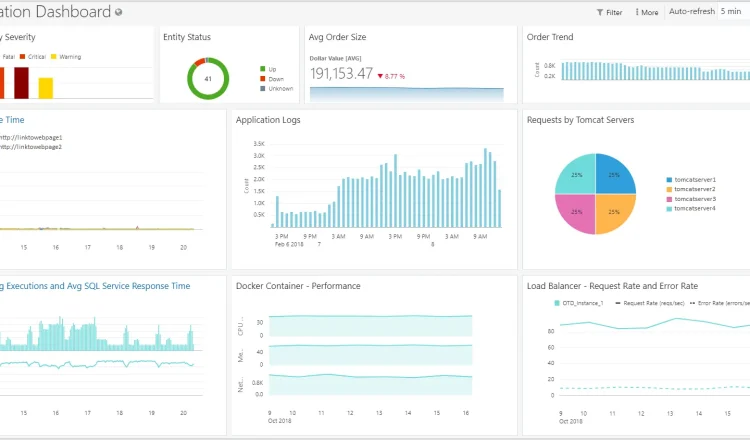Toggle the Request Rate (reqs/sec) legend entry
Image resolution: width=750 pixels, height=440 pixels.
click(650, 303)
